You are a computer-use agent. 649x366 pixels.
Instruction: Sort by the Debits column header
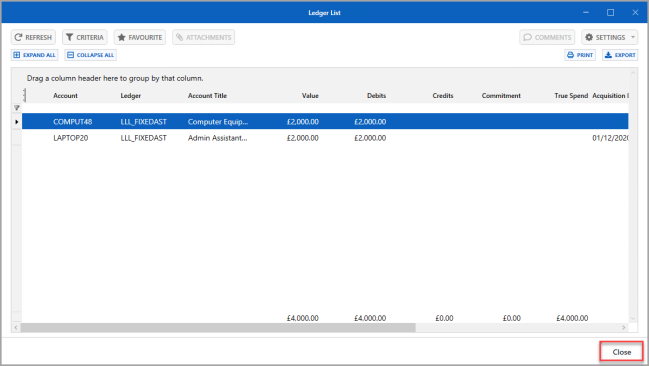click(376, 96)
